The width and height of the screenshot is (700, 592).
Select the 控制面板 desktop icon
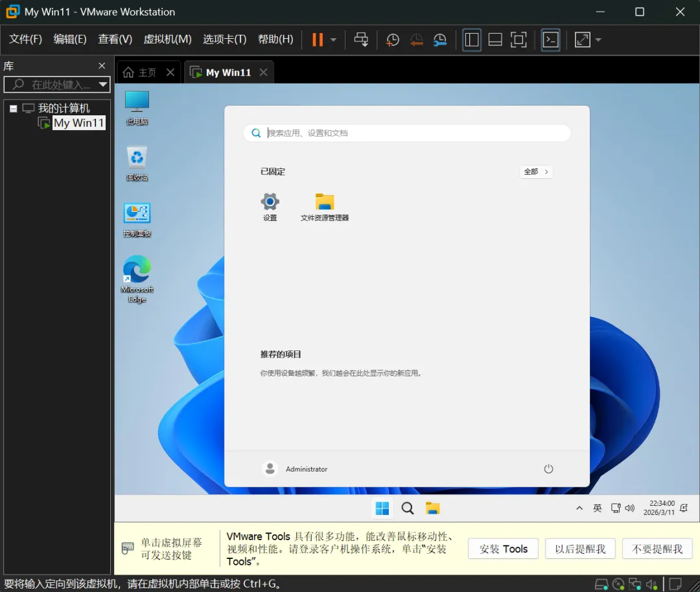click(137, 220)
